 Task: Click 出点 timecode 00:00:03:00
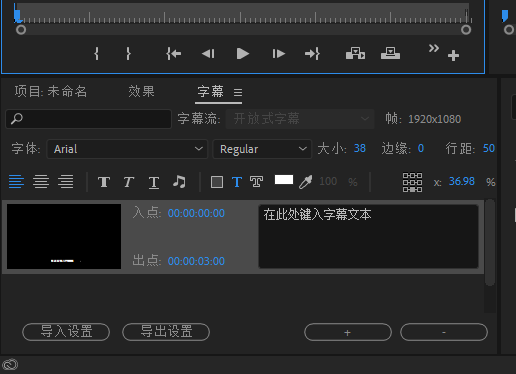[196, 261]
